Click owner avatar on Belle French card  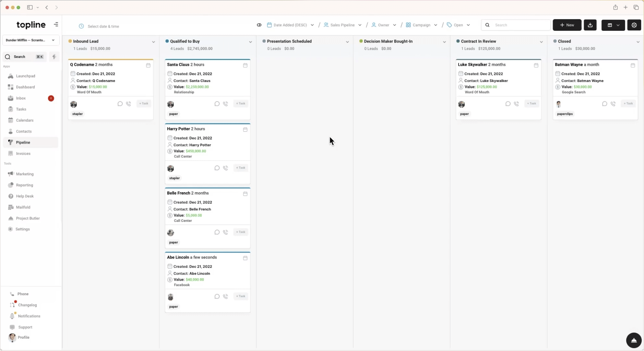click(x=171, y=233)
